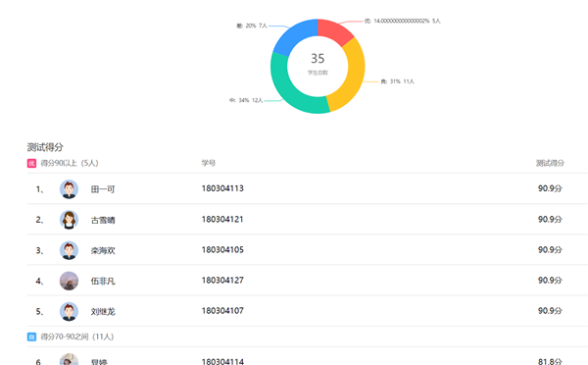Viewport: 588px width, 365px height.
Task: Click student ID 180304105
Action: pos(222,250)
